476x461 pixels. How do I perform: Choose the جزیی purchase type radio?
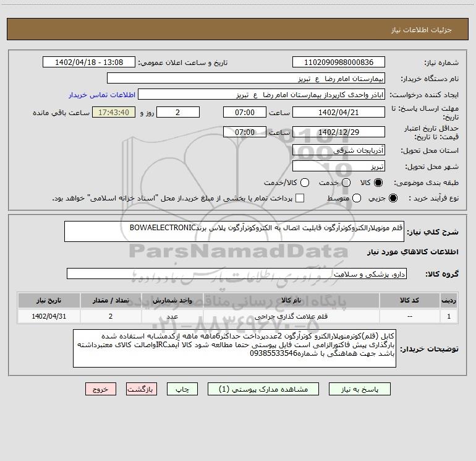pyautogui.click(x=393, y=198)
